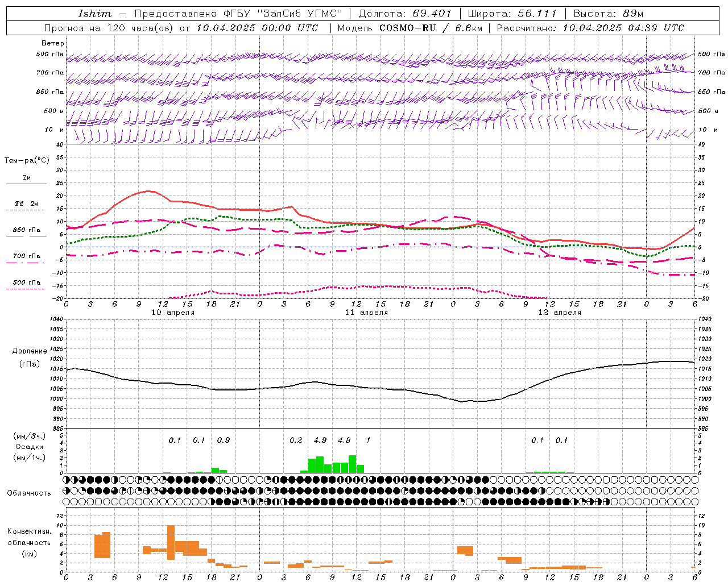Select the "Тем-ра(°C)" temperature panel label
The image size is (728, 582).
point(27,161)
